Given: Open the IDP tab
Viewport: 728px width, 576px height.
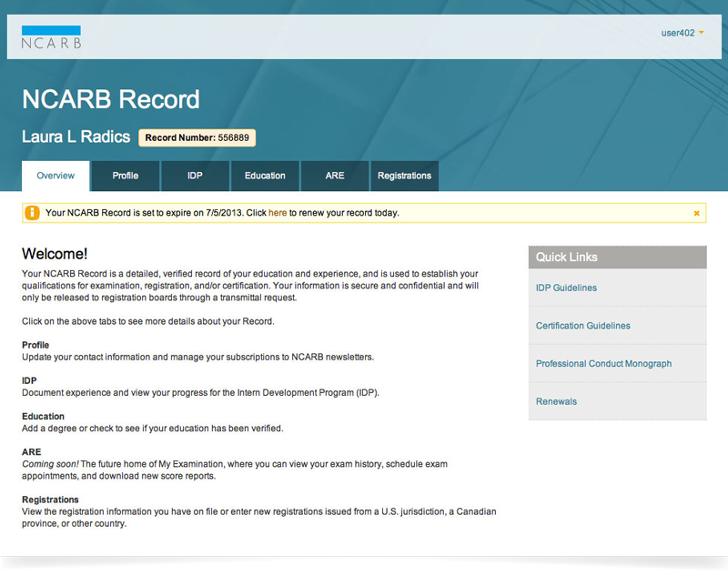Looking at the screenshot, I should [195, 176].
